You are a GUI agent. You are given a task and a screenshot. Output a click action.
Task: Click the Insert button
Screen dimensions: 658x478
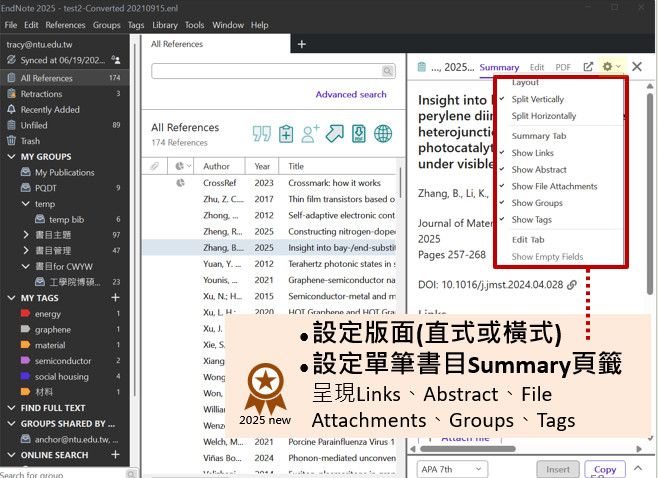(x=558, y=469)
